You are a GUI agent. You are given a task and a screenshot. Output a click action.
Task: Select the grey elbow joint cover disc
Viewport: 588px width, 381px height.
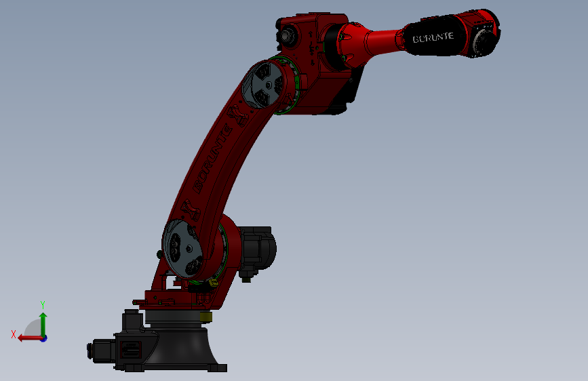coord(263,84)
